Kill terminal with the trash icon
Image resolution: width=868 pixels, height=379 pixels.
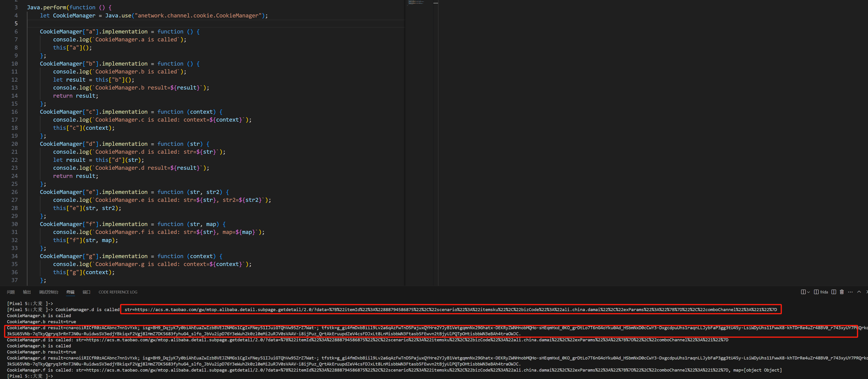point(842,292)
